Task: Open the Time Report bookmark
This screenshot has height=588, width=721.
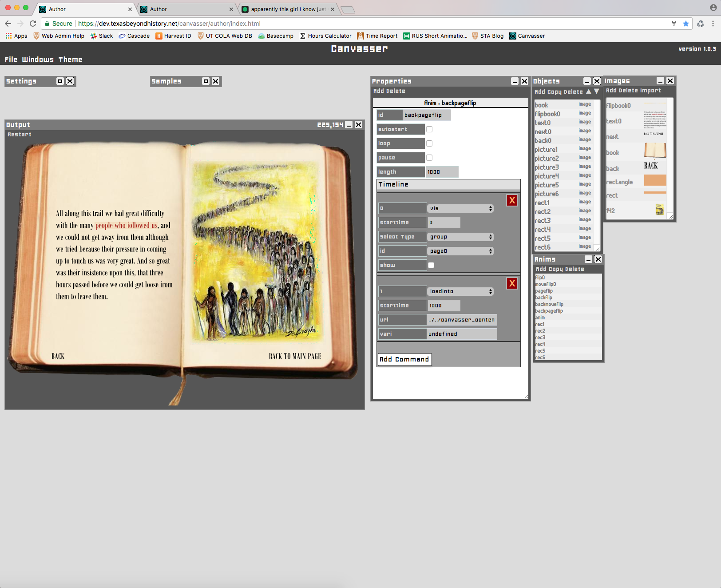Action: [x=377, y=36]
